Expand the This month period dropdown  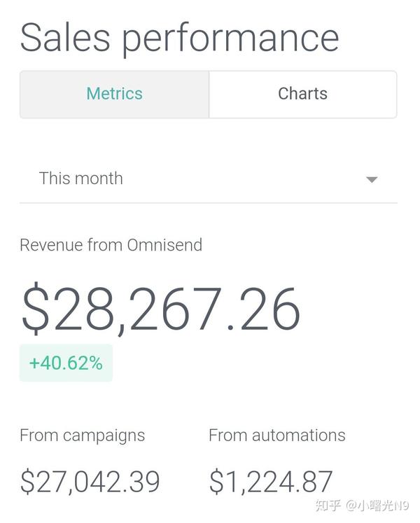point(209,179)
